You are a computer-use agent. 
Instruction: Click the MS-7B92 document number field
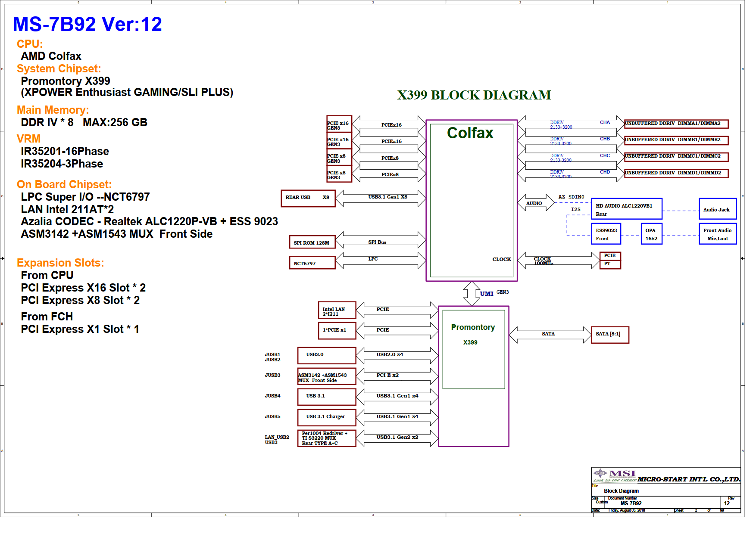point(631,503)
